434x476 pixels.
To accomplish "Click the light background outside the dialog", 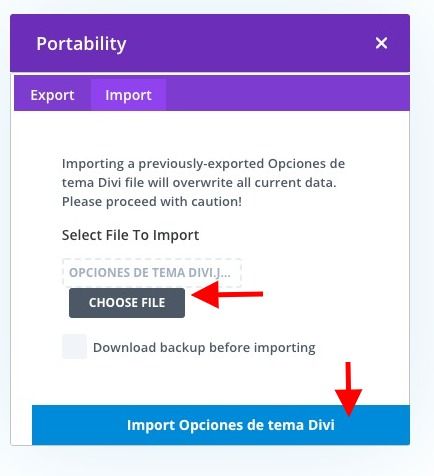I will [217, 462].
